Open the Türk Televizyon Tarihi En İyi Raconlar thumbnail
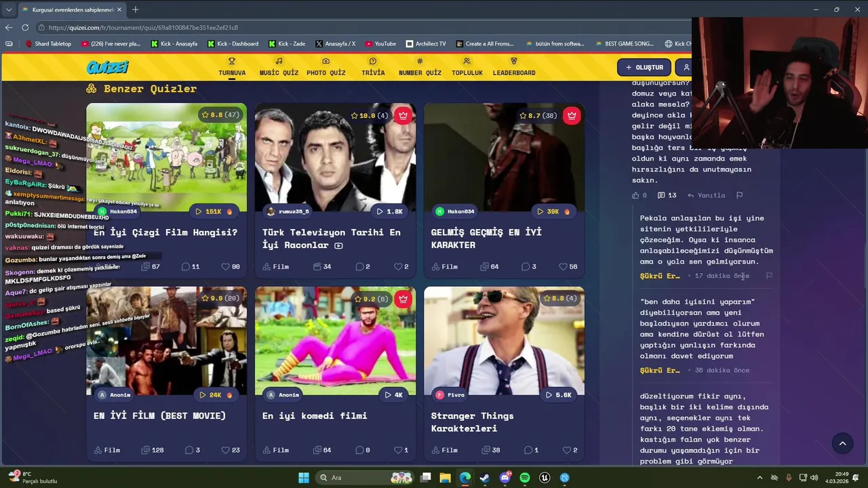This screenshot has width=868, height=488. tap(335, 158)
